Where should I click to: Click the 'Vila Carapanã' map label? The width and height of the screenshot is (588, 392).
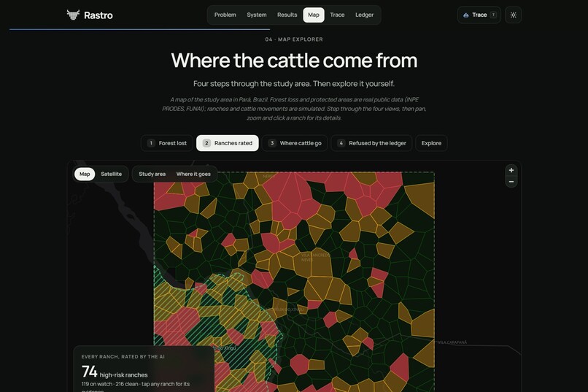(x=452, y=342)
